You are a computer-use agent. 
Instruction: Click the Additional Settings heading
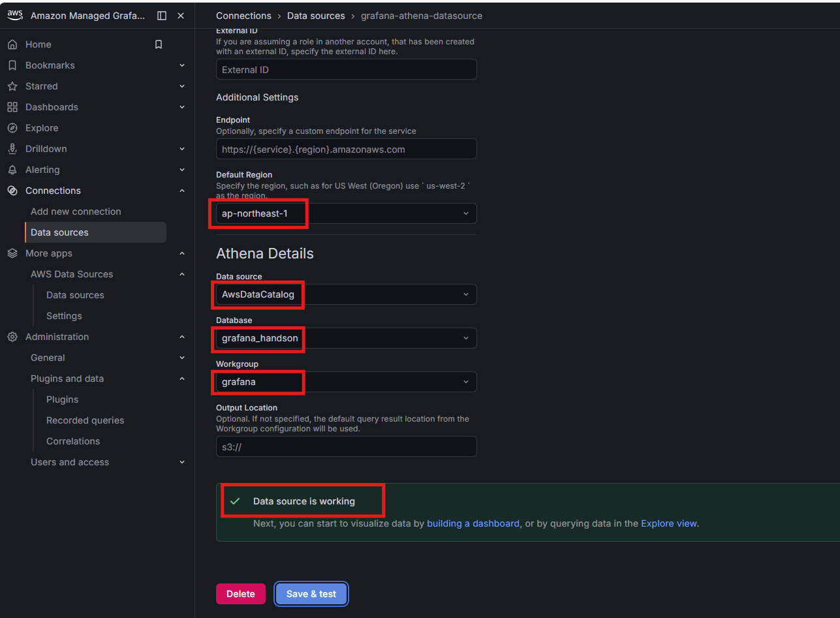[x=257, y=97]
